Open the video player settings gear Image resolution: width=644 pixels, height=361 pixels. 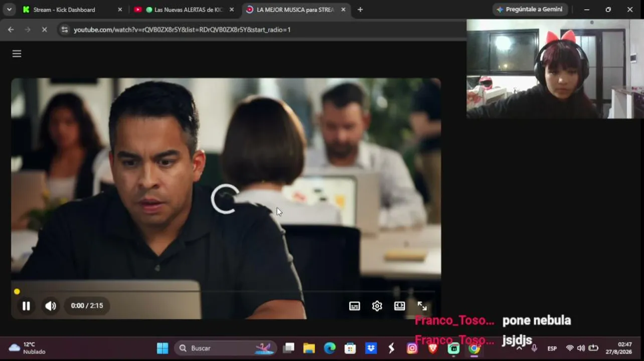click(377, 306)
